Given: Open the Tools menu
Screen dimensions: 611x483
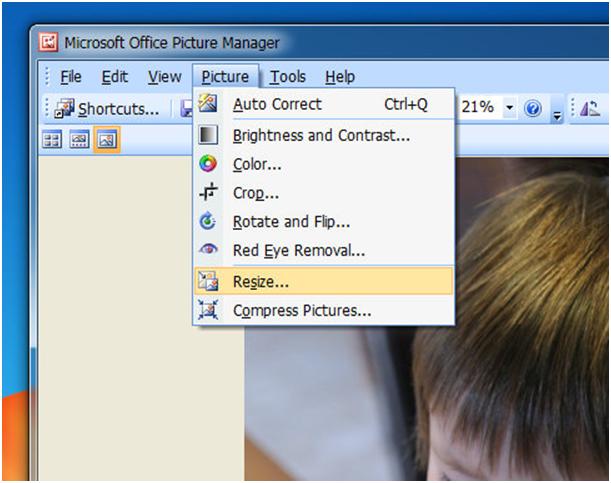Looking at the screenshot, I should [x=288, y=77].
